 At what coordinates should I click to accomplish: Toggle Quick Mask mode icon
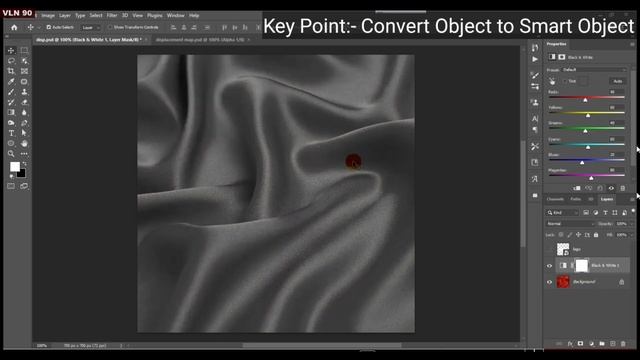11,186
